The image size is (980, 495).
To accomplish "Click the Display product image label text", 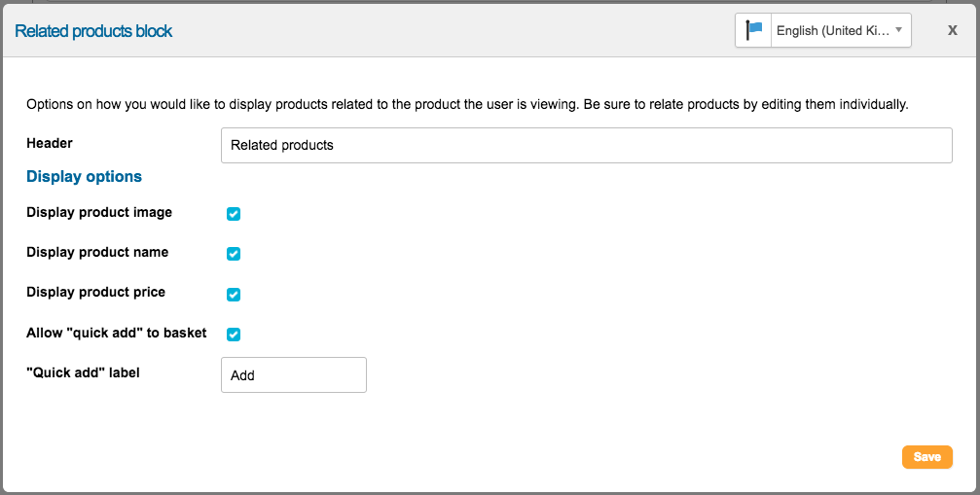I will 99,212.
